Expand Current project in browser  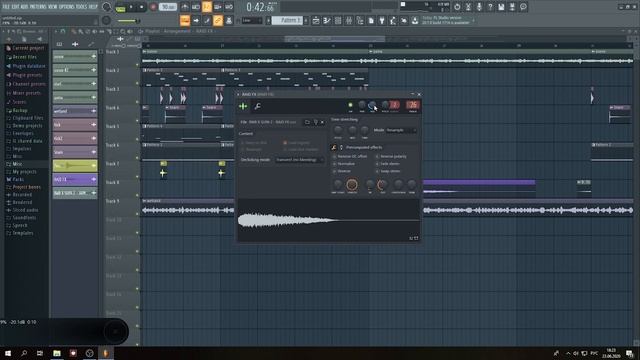pos(25,48)
